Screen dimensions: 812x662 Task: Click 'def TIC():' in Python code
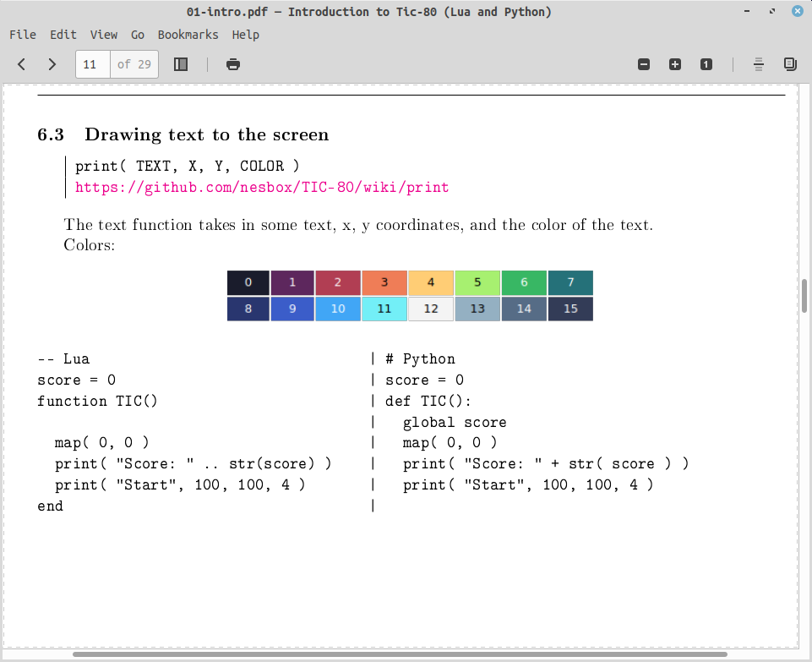coord(428,401)
